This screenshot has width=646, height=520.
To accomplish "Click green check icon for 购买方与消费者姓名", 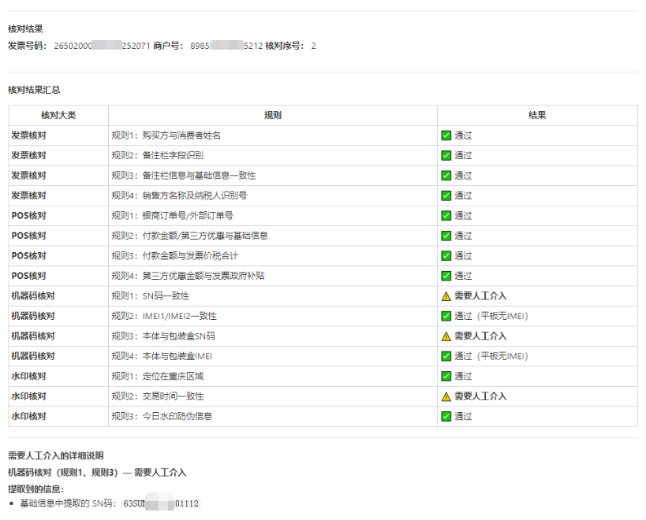I will pos(446,135).
